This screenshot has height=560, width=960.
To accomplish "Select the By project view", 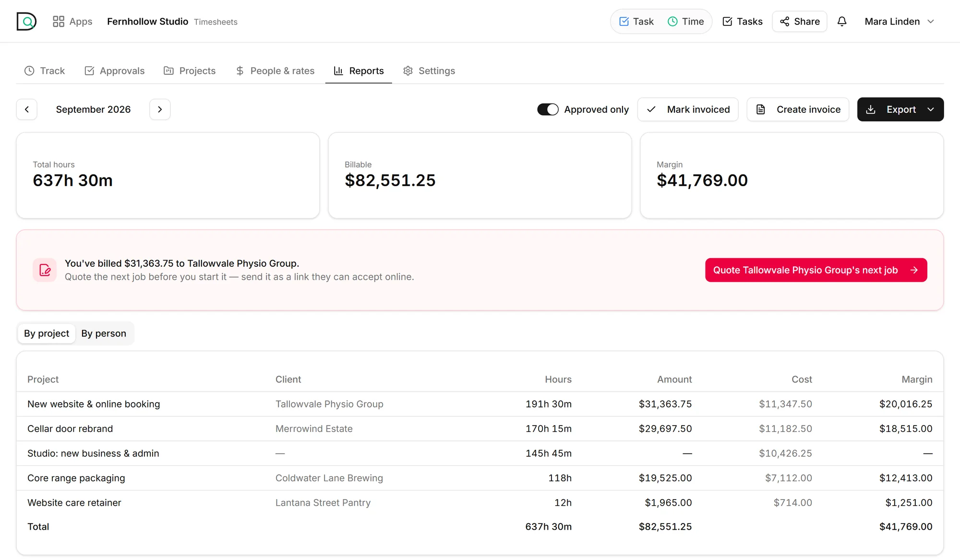I will pos(47,334).
